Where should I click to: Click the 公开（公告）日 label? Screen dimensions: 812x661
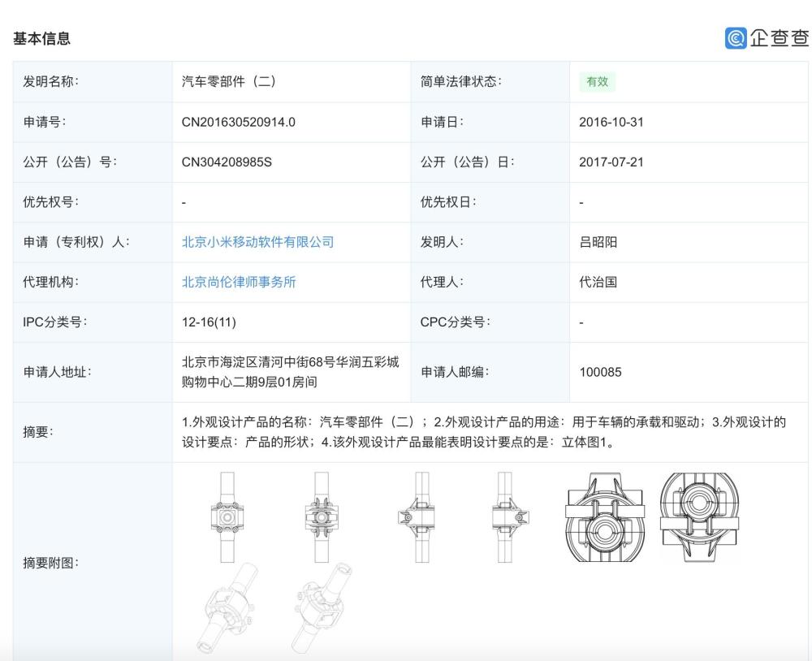point(467,162)
